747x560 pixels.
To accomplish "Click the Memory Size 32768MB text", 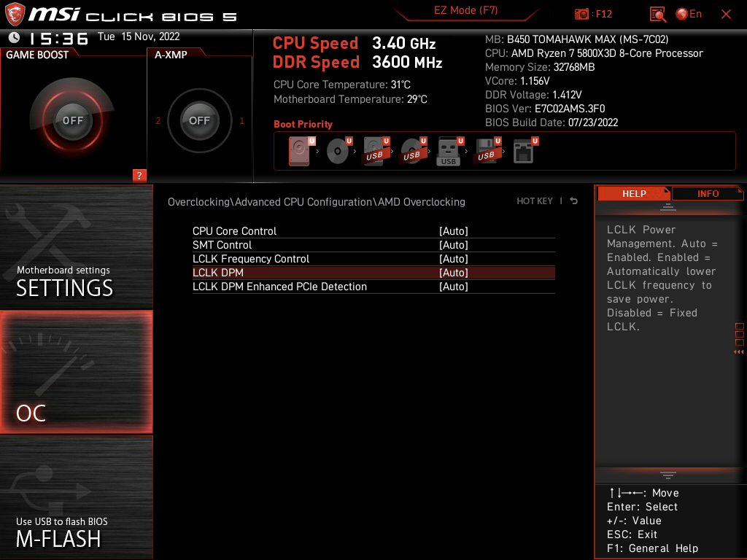I will pos(540,67).
